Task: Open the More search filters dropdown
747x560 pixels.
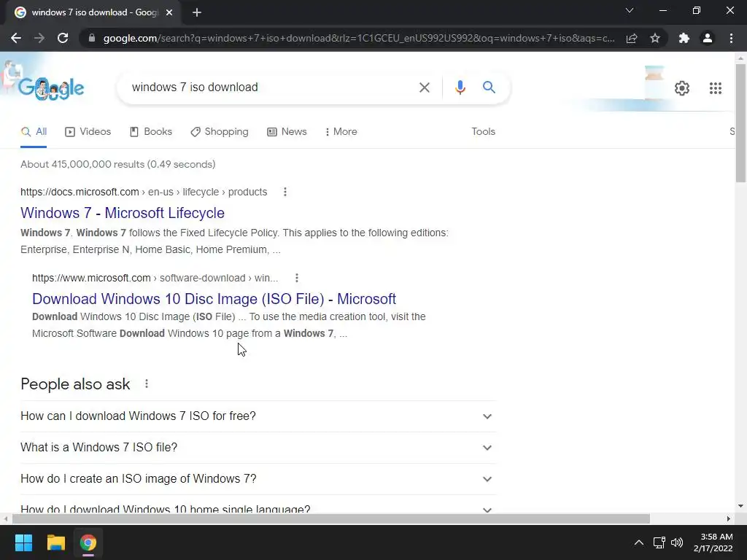Action: 341,132
